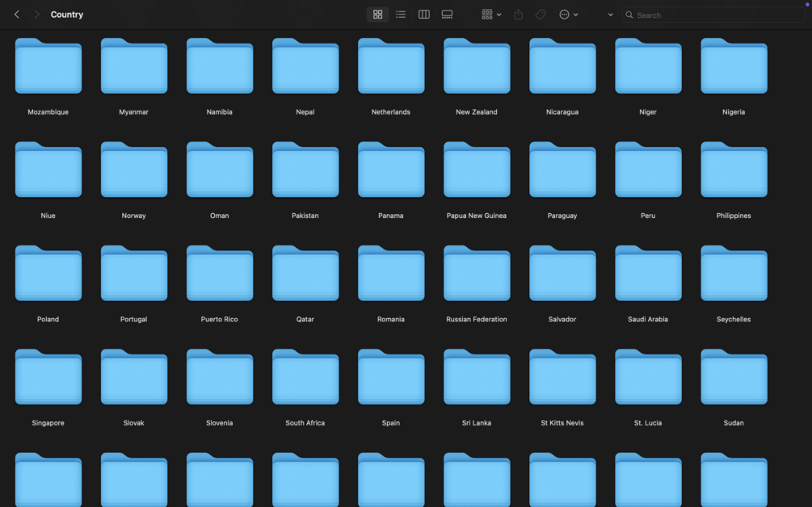Select the Qatar folder icon
Screen dimensions: 812x507
(x=305, y=273)
